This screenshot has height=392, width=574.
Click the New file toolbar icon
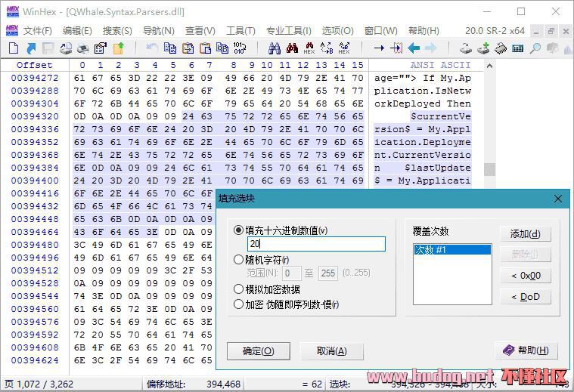click(x=14, y=48)
